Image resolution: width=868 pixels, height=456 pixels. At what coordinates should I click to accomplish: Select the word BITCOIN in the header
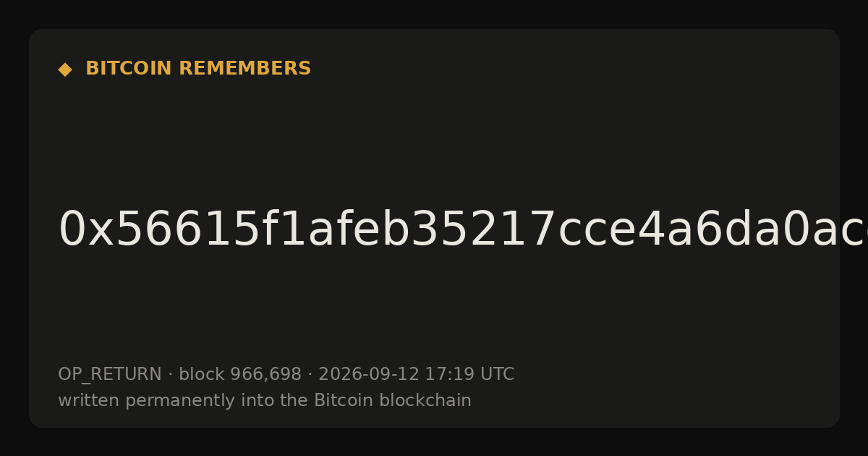[x=129, y=69]
